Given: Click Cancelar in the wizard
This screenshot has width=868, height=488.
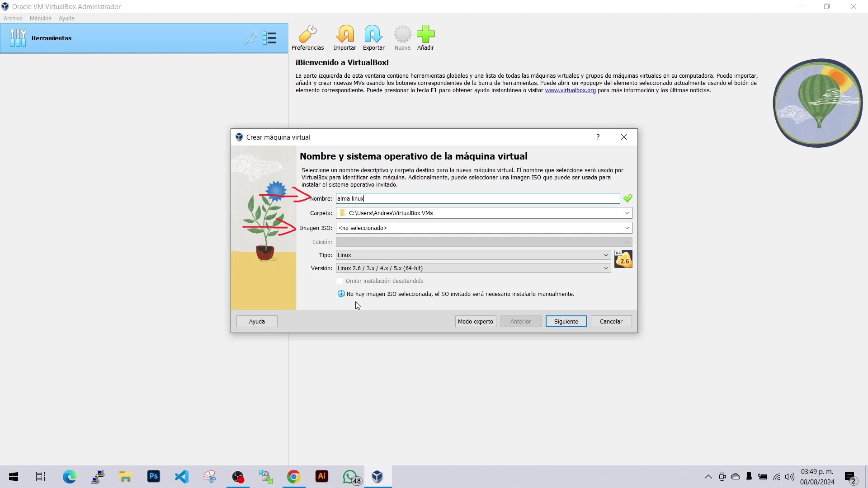Looking at the screenshot, I should 611,321.
